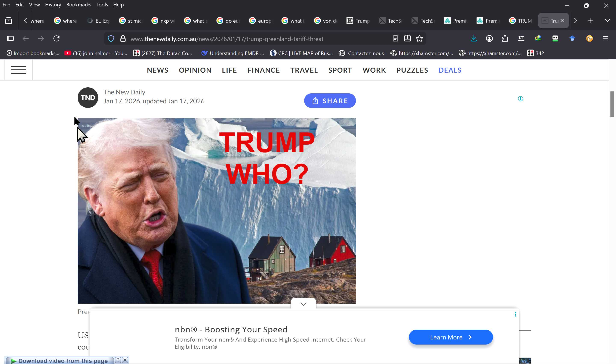Image resolution: width=616 pixels, height=364 pixels.
Task: Collapse the nbn ad with chevron
Action: (303, 304)
